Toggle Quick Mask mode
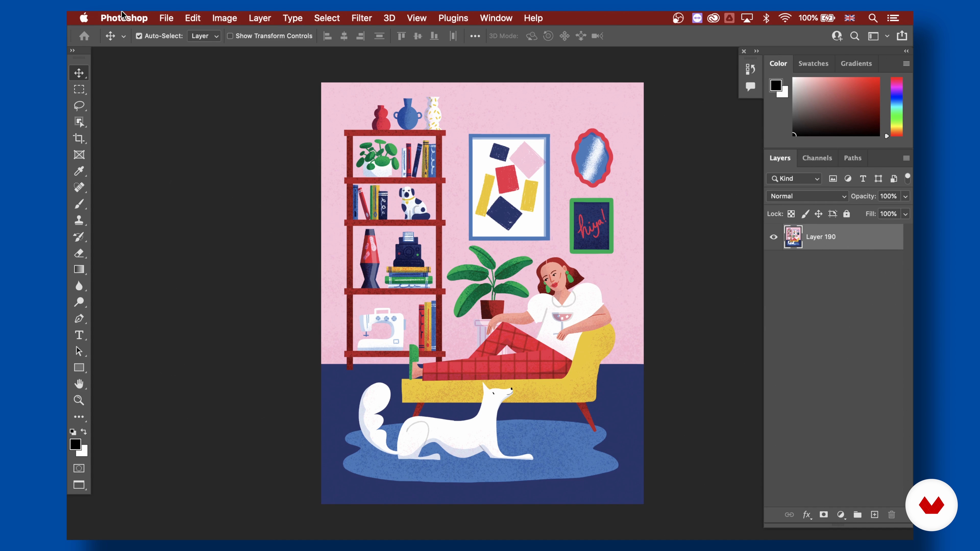980x551 pixels. [79, 469]
